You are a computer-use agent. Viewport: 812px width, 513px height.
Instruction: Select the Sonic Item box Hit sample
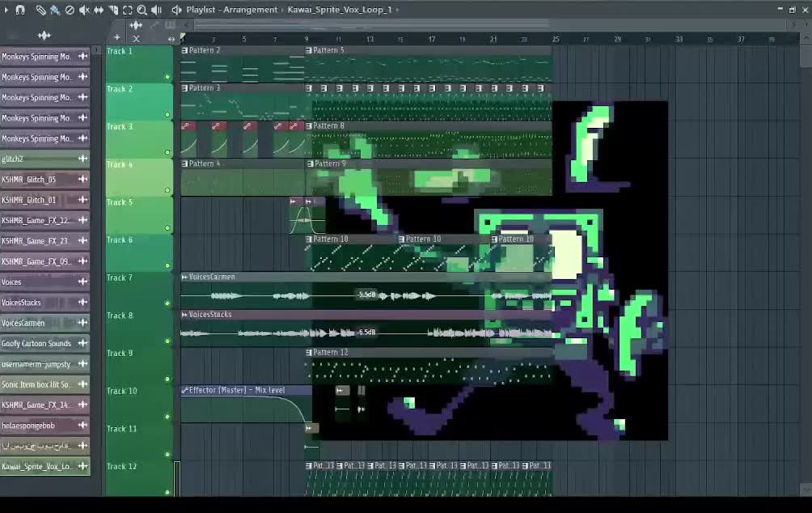click(45, 384)
